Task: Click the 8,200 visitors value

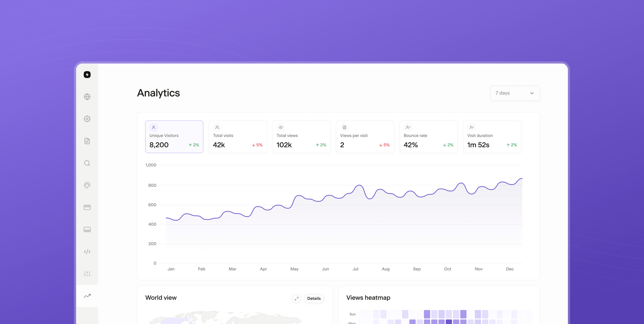Action: coord(159,145)
